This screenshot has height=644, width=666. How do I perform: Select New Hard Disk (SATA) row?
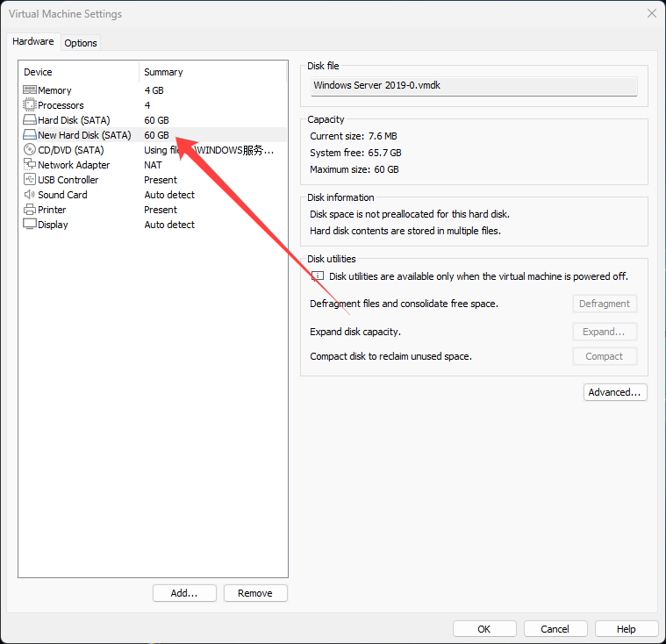[84, 135]
